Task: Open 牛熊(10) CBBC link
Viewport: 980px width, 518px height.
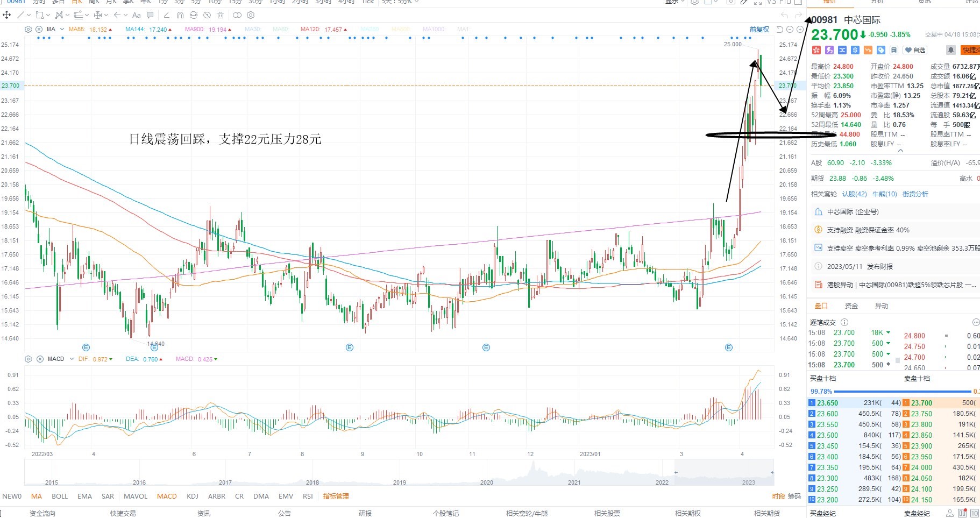Action: (x=885, y=194)
